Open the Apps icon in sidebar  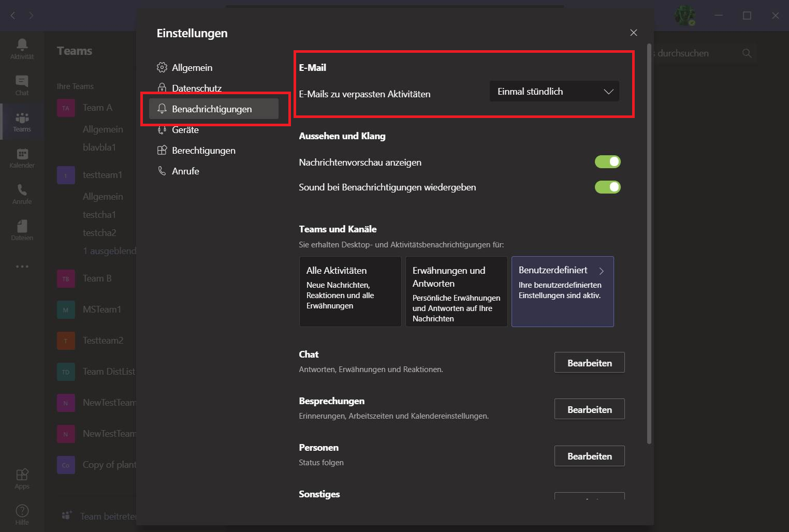coord(22,475)
